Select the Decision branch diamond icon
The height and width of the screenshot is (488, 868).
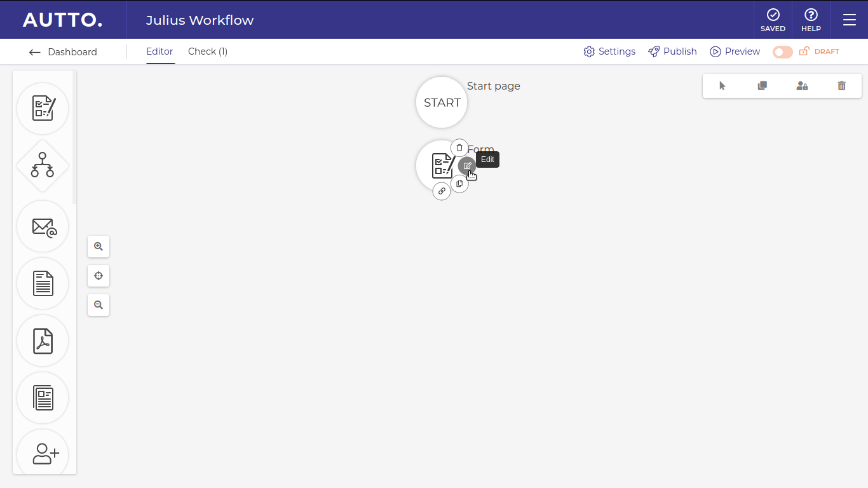coord(43,166)
